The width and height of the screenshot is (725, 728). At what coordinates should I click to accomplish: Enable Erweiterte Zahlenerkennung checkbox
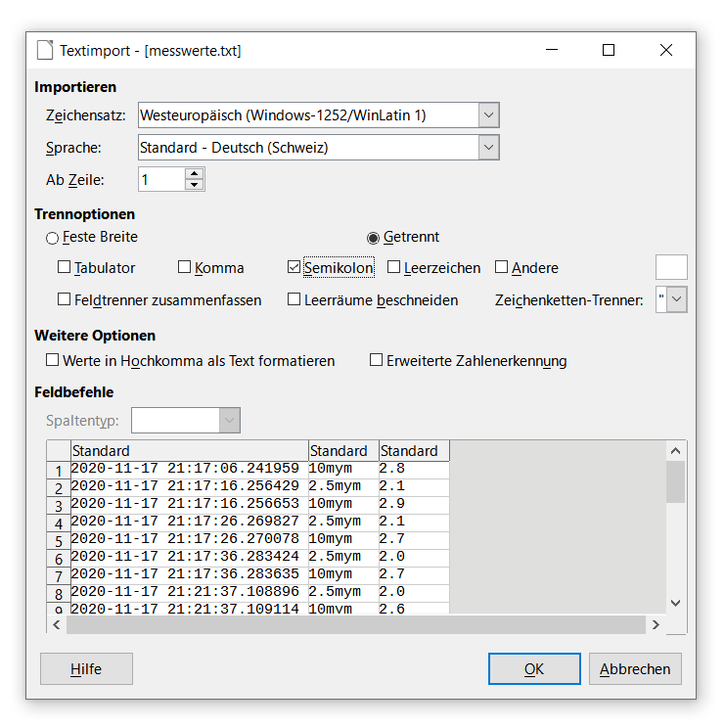(x=376, y=360)
